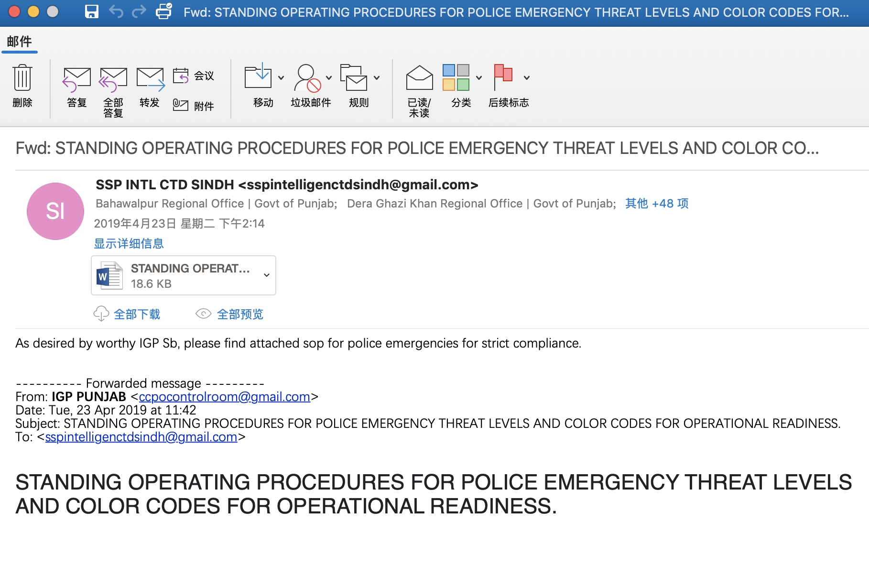Click the Categorize (分类) colored squares icon

point(456,77)
